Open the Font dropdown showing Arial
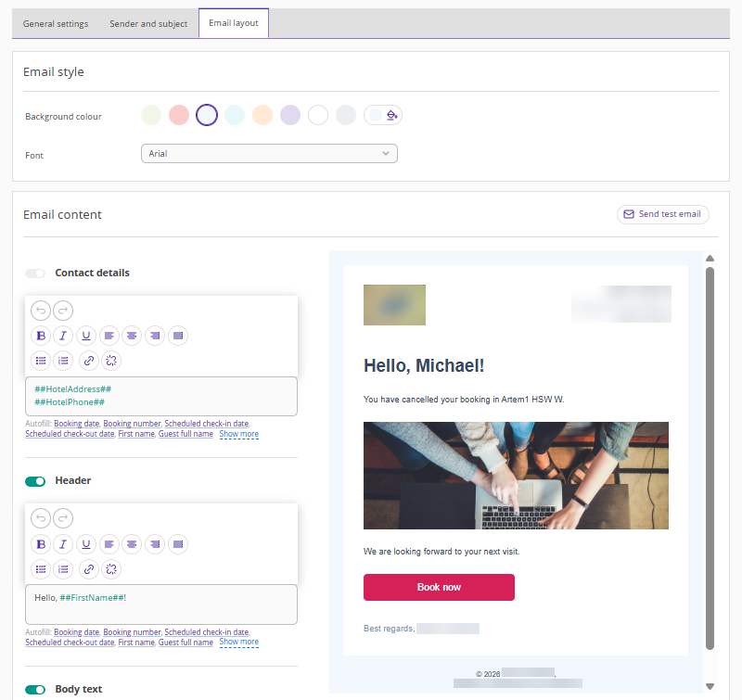The width and height of the screenshot is (742, 700). tap(269, 154)
